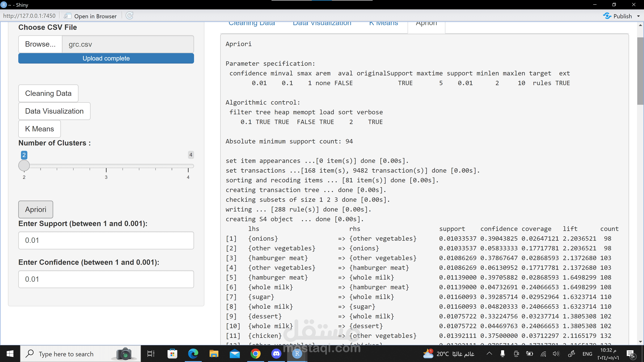Click the Enter Confidence input field
This screenshot has height=362, width=644.
106,279
